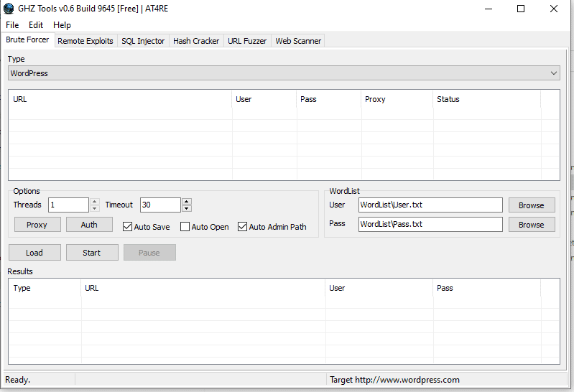
Task: Click the Proxy column header
Action: click(397, 99)
